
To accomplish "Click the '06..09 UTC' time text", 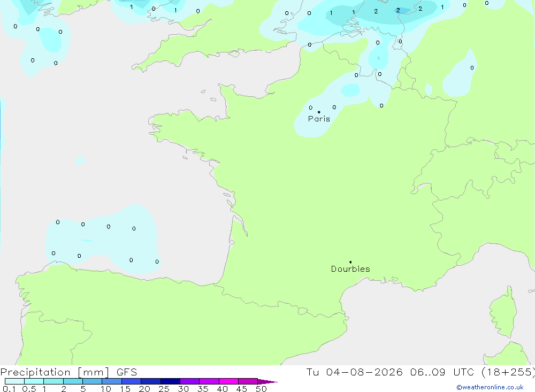I will [x=442, y=372].
